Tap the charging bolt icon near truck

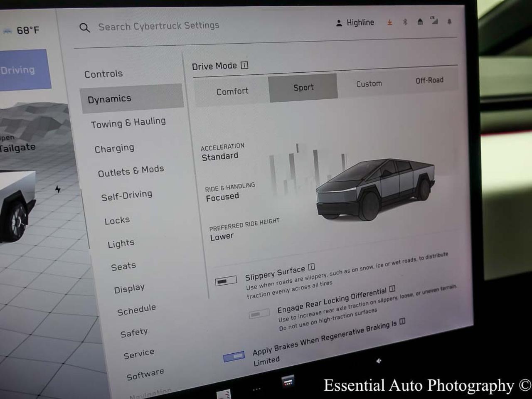tap(58, 189)
